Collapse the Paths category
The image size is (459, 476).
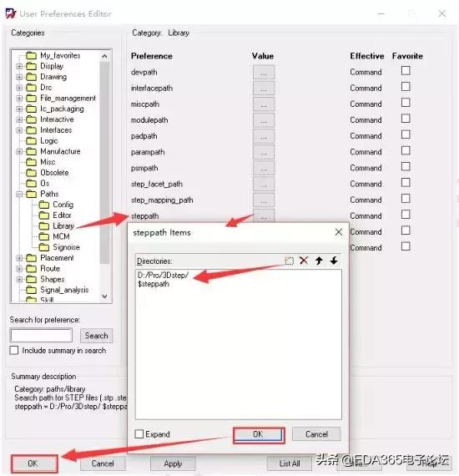19,194
